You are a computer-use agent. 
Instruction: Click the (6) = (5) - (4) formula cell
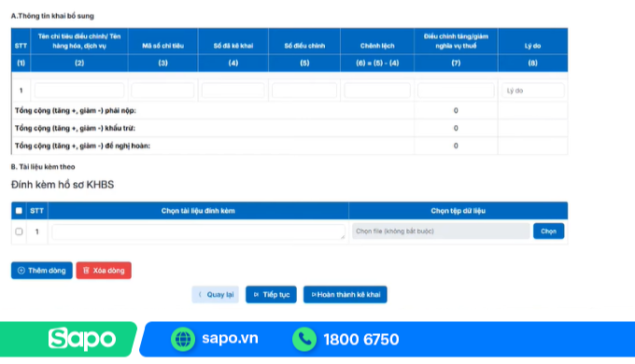pos(377,63)
